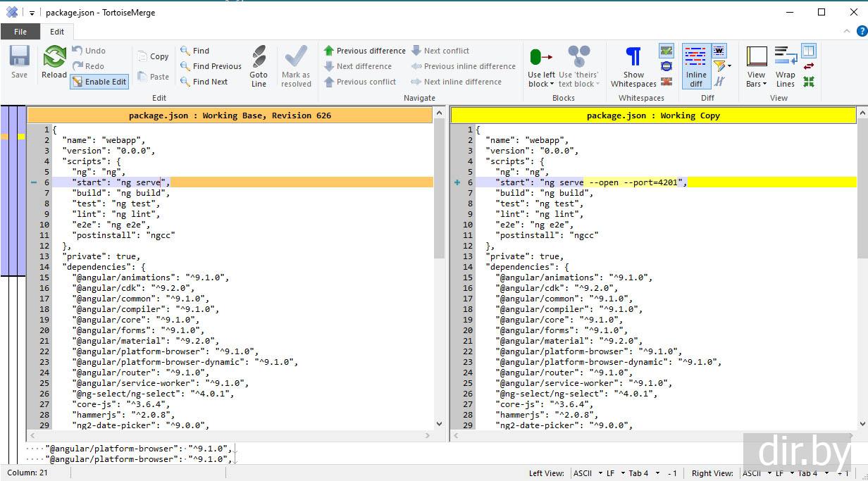Click the Find Previous button

(211, 66)
